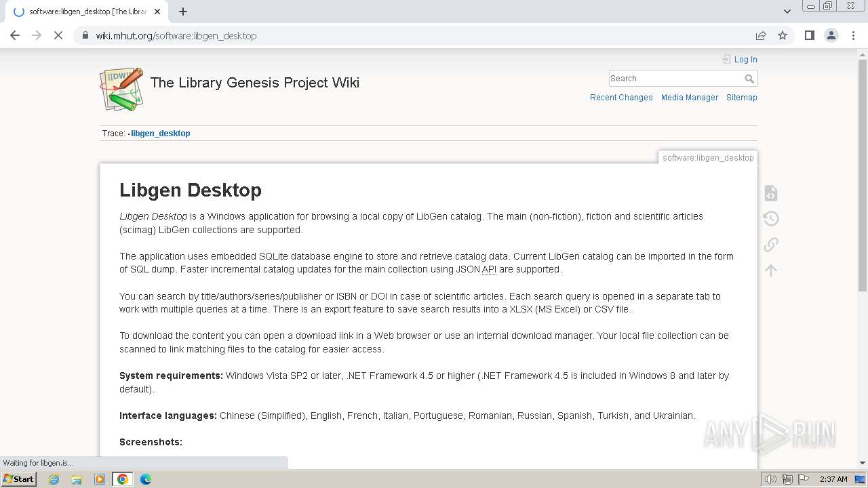Show page source tool icon
The width and height of the screenshot is (868, 488).
[x=770, y=193]
